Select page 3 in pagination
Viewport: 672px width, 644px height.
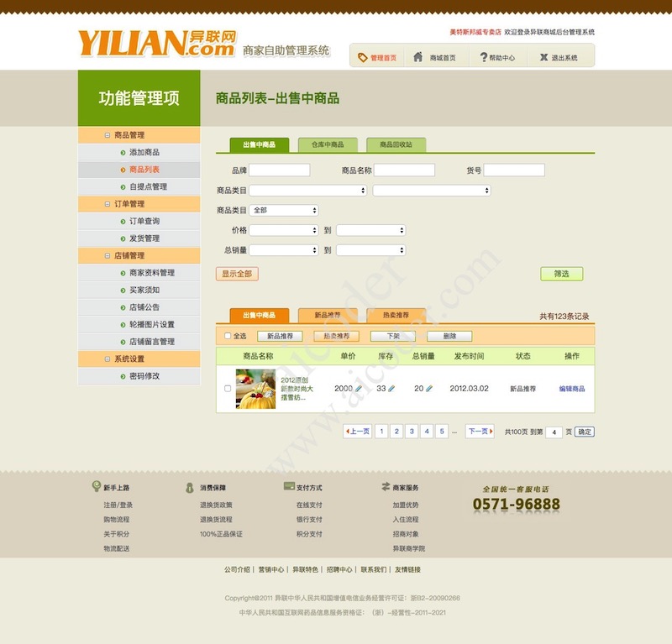pos(411,432)
